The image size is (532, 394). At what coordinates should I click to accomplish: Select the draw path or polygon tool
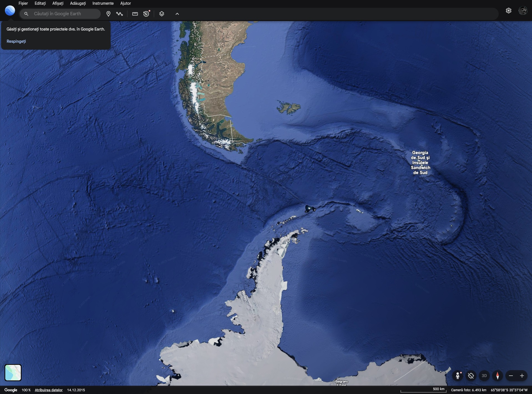120,14
